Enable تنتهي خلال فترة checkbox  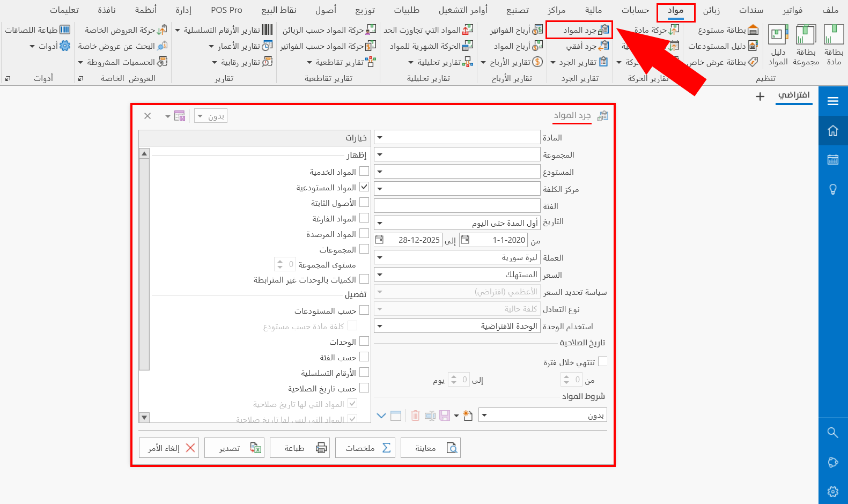602,361
